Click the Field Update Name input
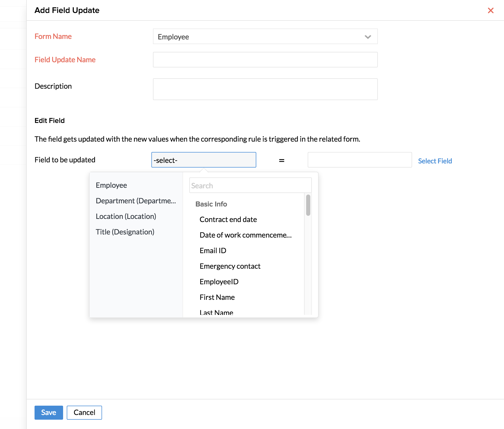Image resolution: width=504 pixels, height=429 pixels. coord(265,60)
